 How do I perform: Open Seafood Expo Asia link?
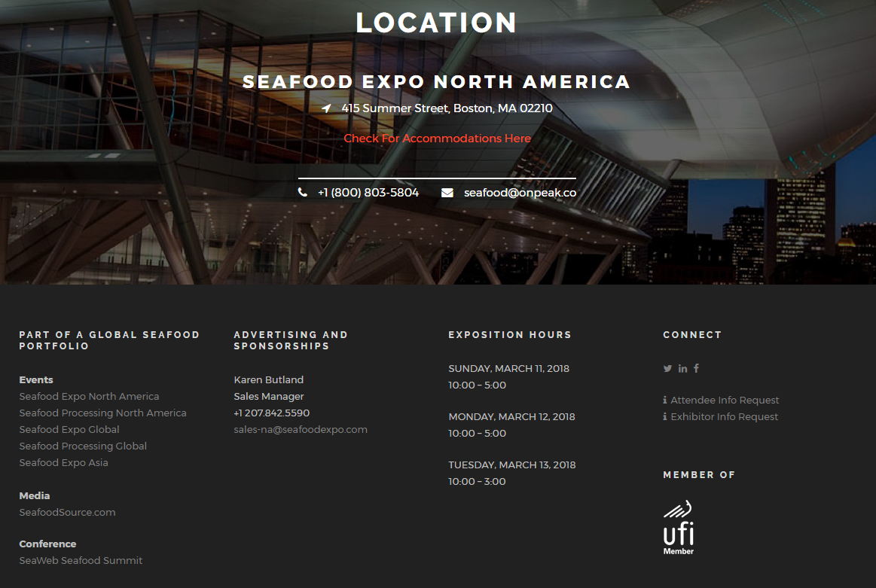[64, 463]
